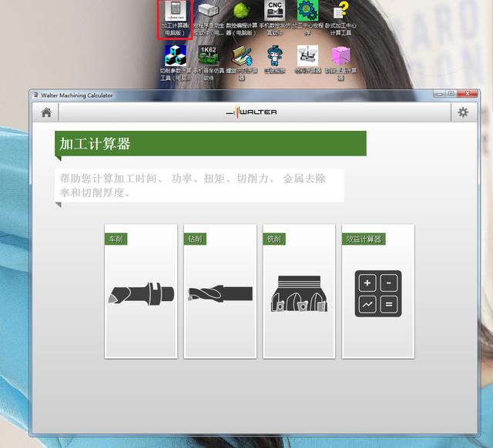Screen dimensions: 493x448
Task: Click the milling cutter icon
Action: (300, 294)
